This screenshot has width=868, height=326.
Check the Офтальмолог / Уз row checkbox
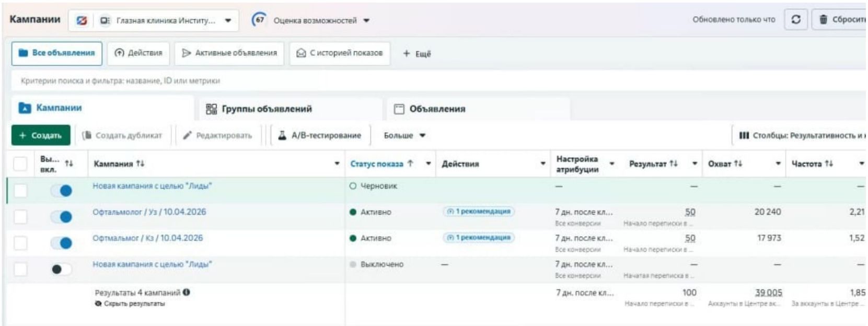(20, 216)
